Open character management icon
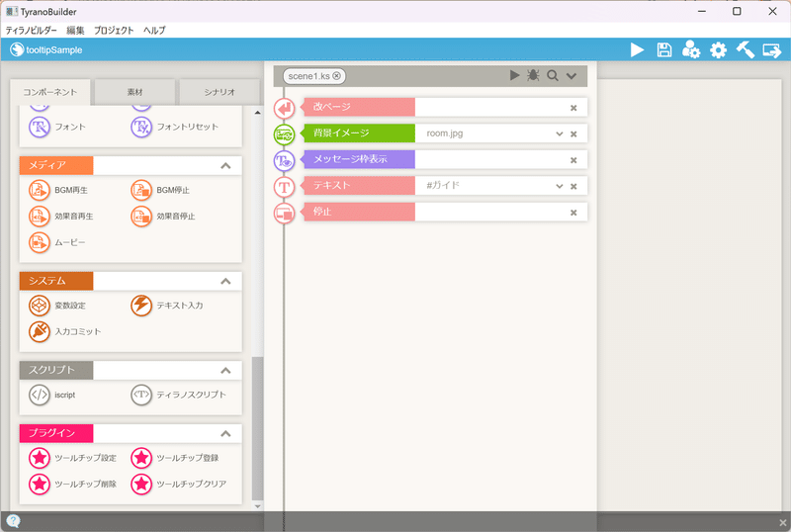 point(690,50)
